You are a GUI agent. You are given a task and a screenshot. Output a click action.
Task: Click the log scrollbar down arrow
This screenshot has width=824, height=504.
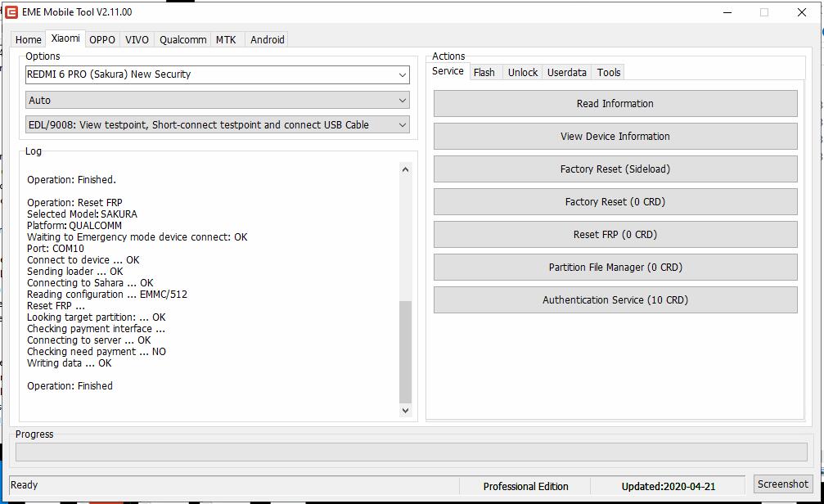click(405, 411)
